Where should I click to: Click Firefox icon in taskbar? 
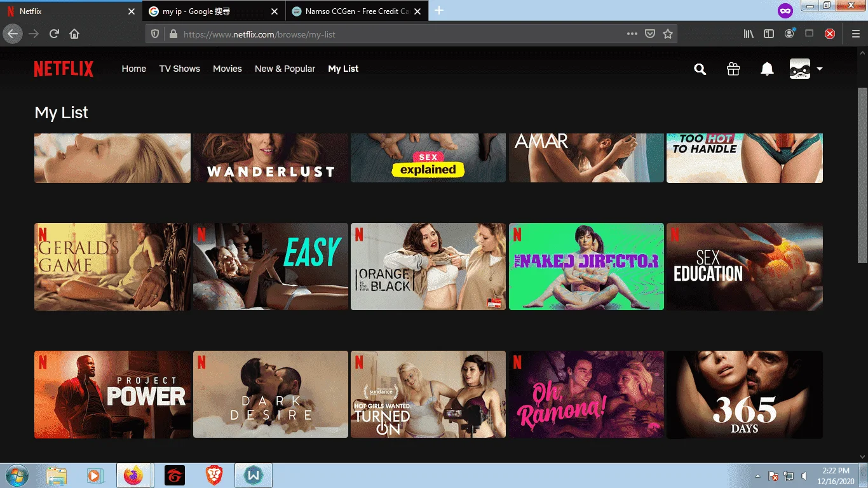point(133,475)
